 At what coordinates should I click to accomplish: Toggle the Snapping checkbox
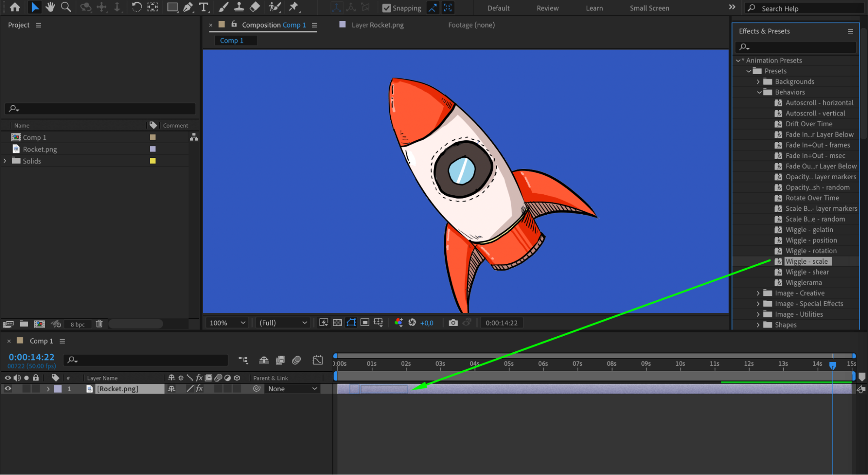point(386,8)
